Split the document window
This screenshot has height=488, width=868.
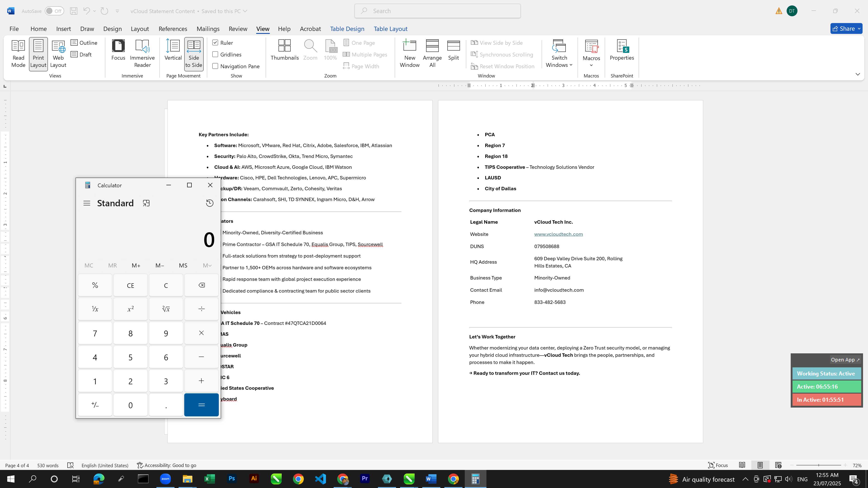453,51
